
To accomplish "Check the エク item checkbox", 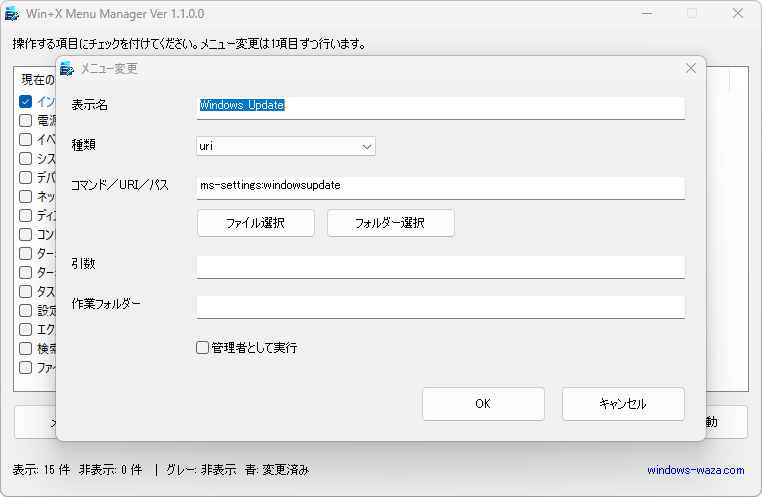I will tap(25, 329).
